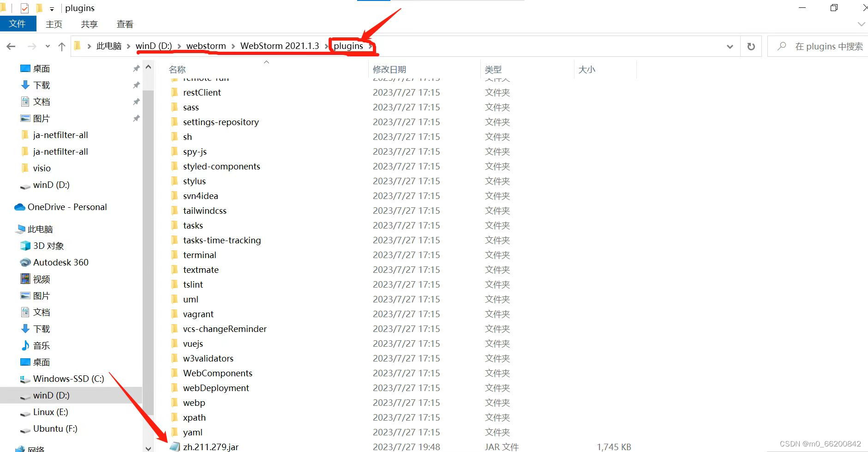This screenshot has height=452, width=868.
Task: Click the Forward navigation arrow
Action: (x=32, y=46)
